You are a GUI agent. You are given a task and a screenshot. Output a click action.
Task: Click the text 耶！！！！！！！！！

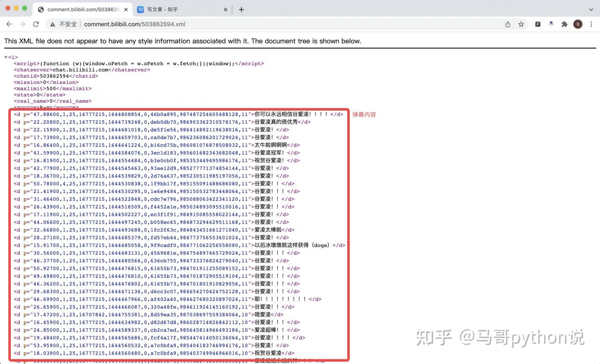[280, 299]
